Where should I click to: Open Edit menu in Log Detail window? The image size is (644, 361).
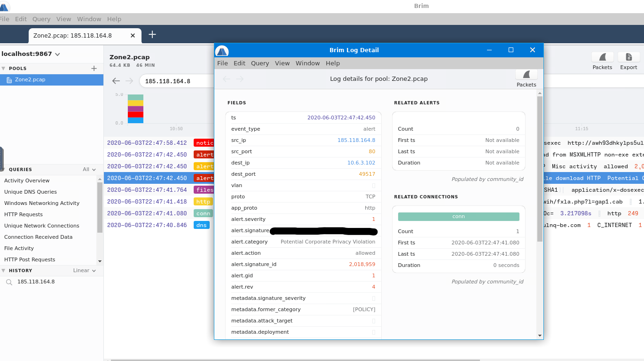(239, 63)
